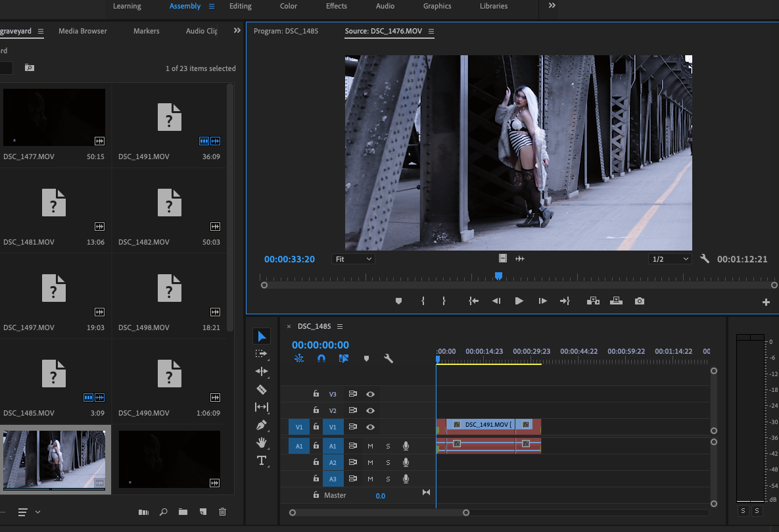Toggle V2 track output eye icon
This screenshot has height=532, width=779.
[x=371, y=410]
